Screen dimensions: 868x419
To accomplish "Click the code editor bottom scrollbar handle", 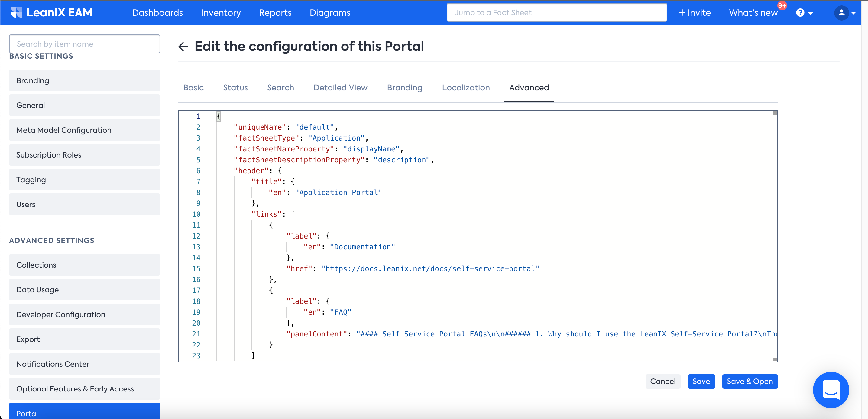I will [775, 359].
